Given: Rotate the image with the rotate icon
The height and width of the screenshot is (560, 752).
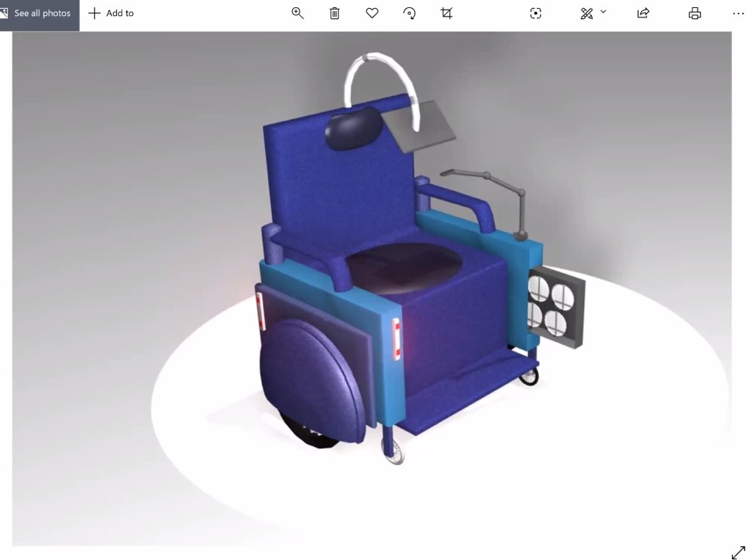Looking at the screenshot, I should (410, 13).
